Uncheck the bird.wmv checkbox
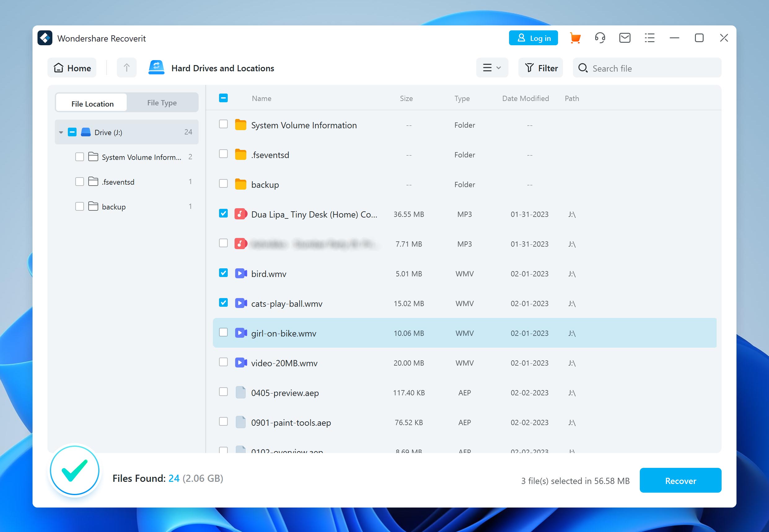 point(223,273)
